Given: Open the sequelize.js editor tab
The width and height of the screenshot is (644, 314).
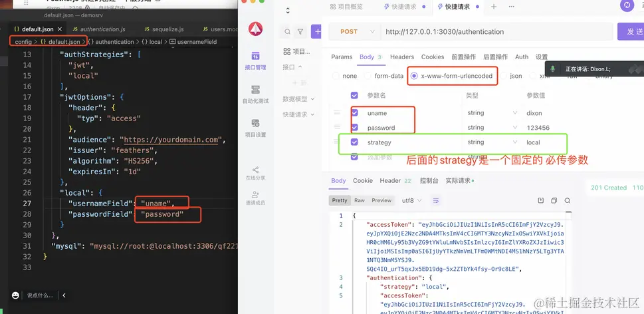Looking at the screenshot, I should pos(164,29).
